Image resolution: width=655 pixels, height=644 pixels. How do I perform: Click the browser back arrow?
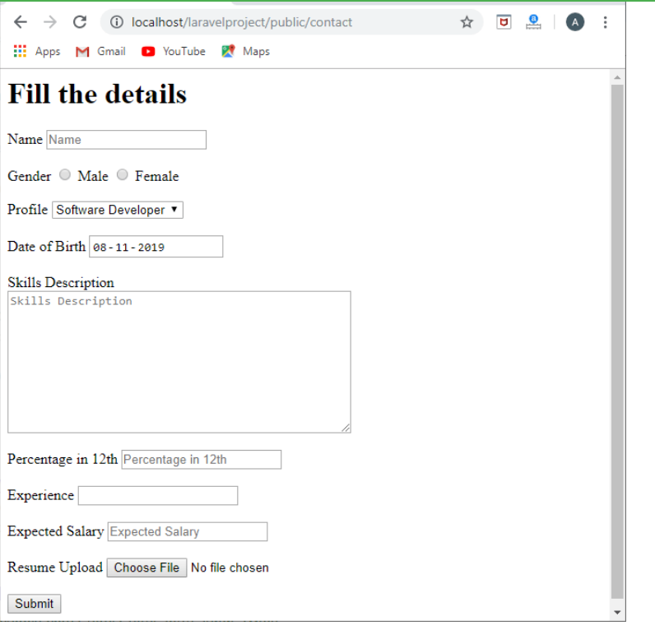coord(21,22)
